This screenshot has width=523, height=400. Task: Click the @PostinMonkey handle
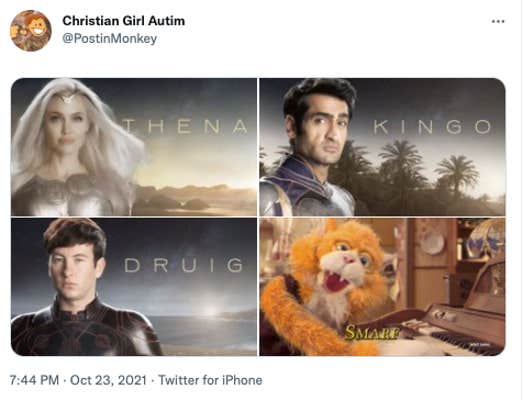(x=109, y=39)
